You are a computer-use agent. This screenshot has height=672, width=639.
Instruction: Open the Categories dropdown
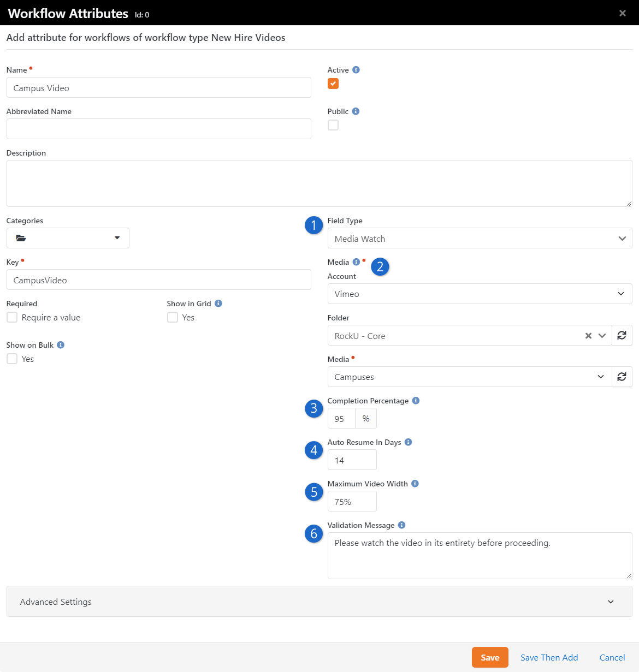(x=68, y=238)
